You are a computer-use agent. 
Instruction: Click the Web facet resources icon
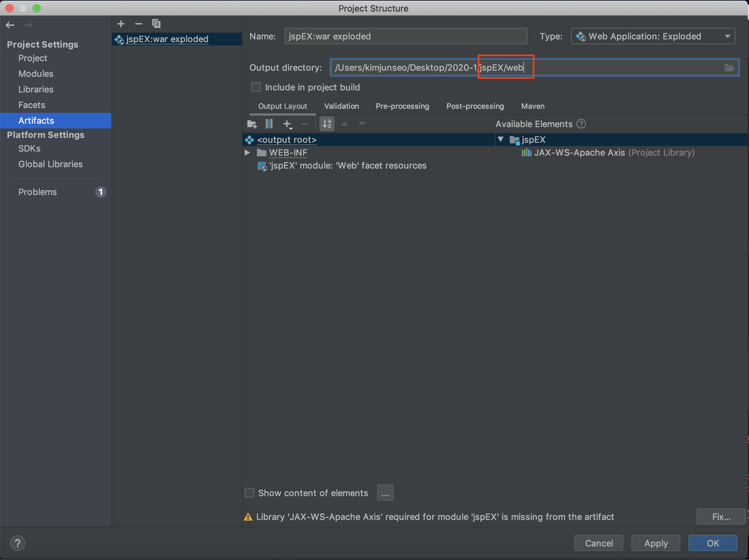tap(262, 166)
